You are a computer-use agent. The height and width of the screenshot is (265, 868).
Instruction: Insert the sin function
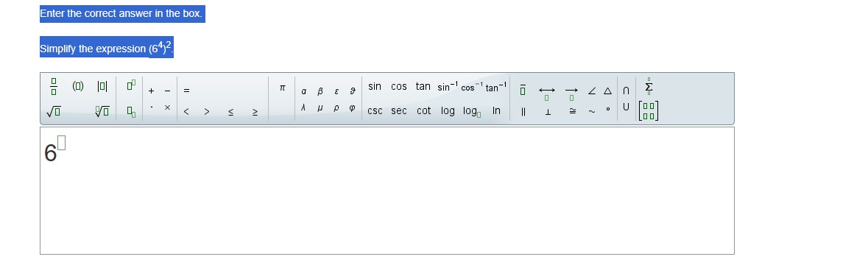(x=375, y=86)
